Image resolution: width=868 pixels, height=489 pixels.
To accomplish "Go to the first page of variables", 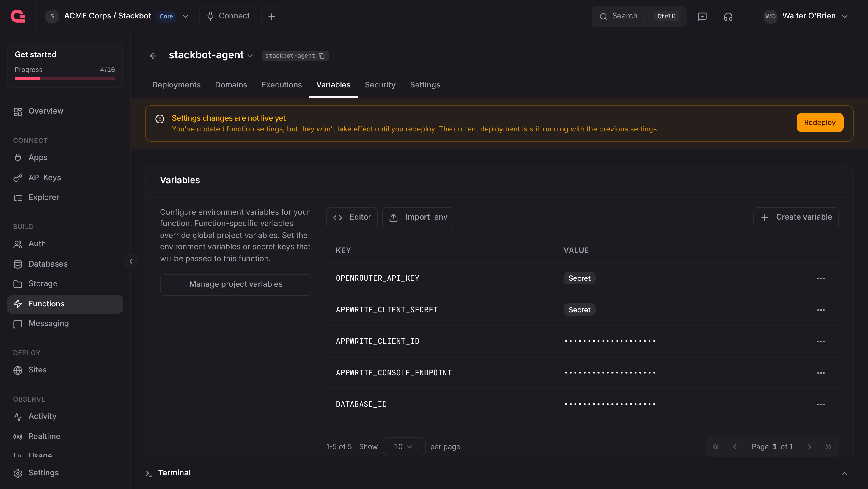I will pyautogui.click(x=716, y=447).
